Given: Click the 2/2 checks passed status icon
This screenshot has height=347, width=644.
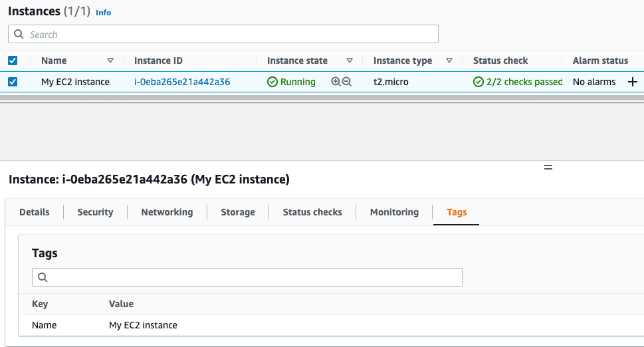Looking at the screenshot, I should coord(479,82).
